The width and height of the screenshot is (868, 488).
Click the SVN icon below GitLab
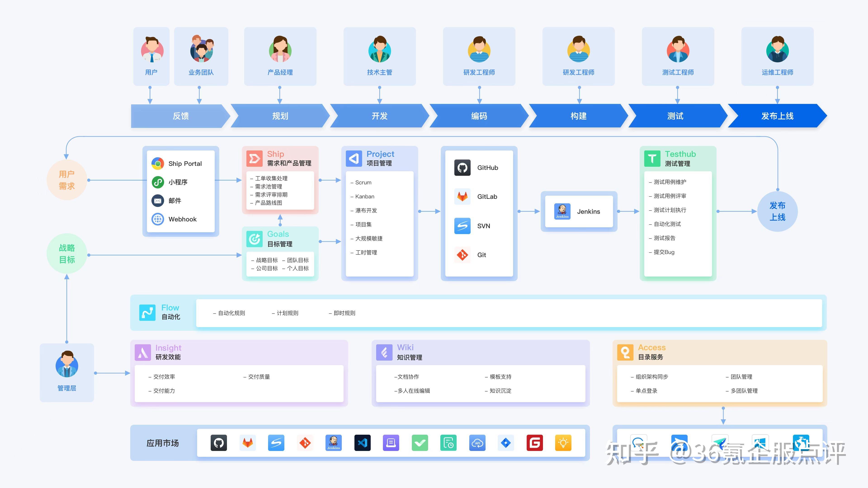tap(462, 226)
